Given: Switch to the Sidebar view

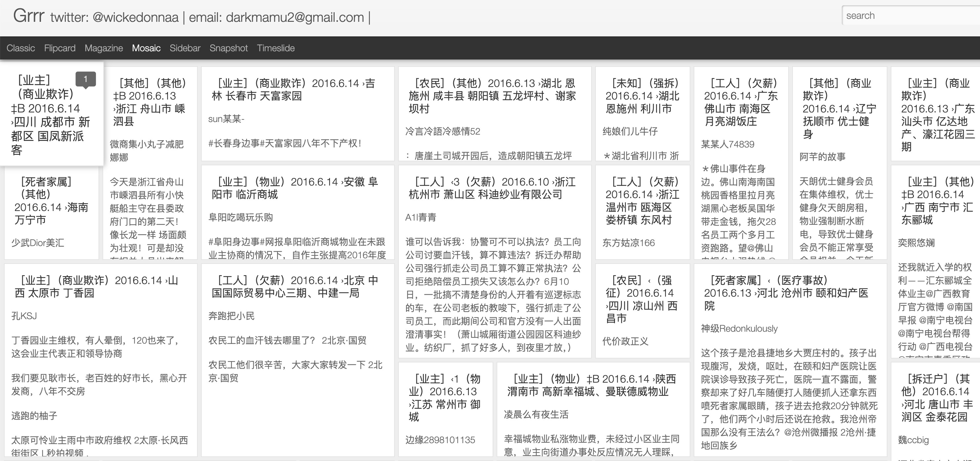Looking at the screenshot, I should [185, 48].
